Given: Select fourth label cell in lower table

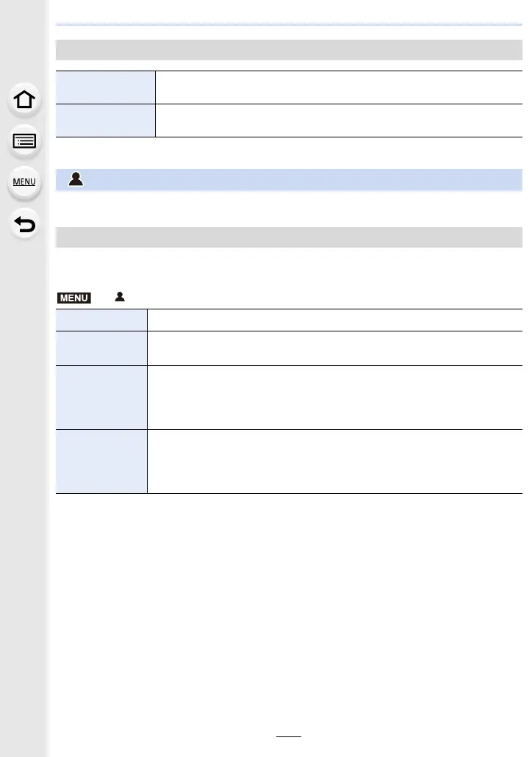Looking at the screenshot, I should pyautogui.click(x=101, y=462).
